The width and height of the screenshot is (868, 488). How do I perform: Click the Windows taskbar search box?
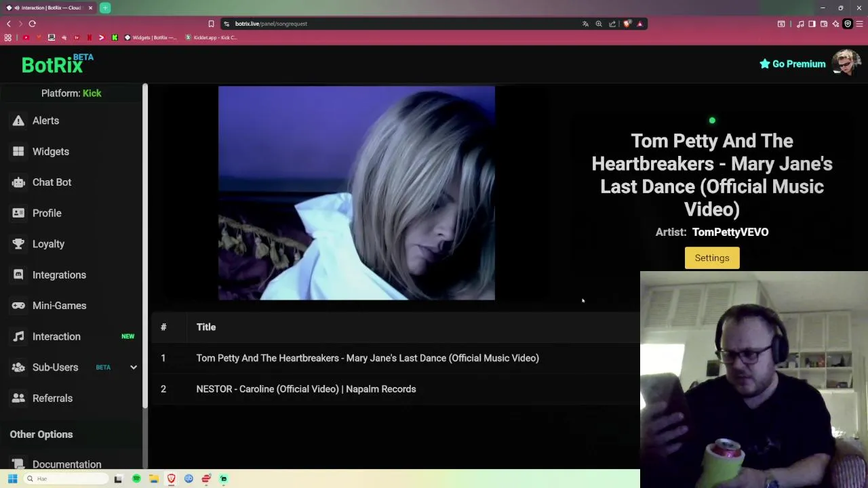66,479
